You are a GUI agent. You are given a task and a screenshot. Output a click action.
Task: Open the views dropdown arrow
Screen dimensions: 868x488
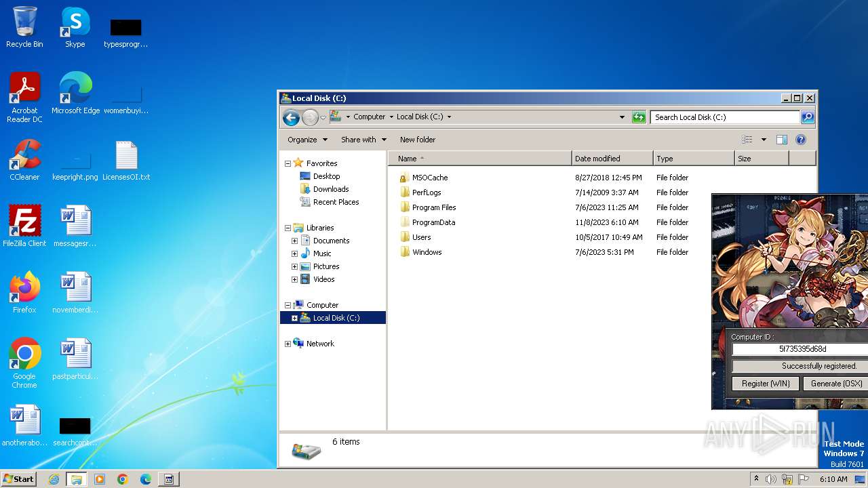764,140
